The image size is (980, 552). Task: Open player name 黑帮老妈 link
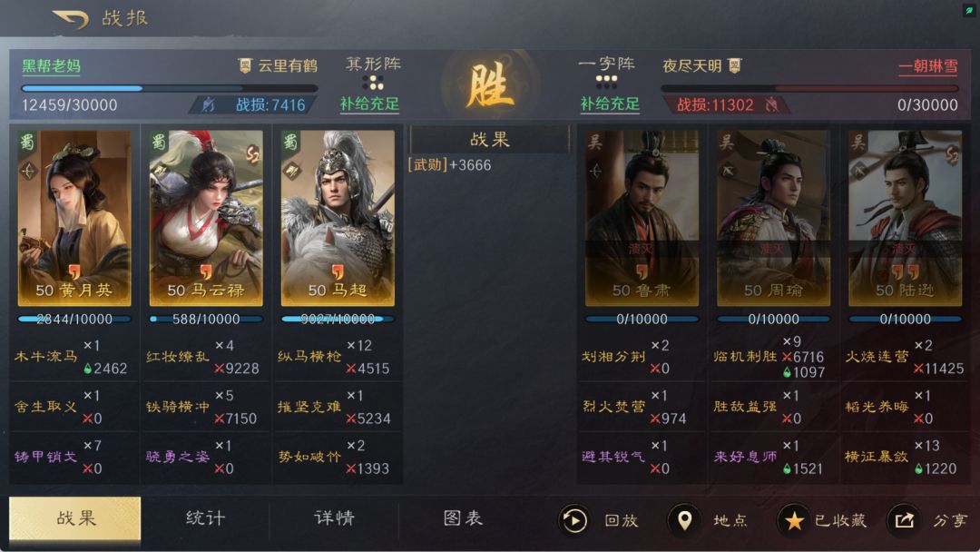pos(51,66)
